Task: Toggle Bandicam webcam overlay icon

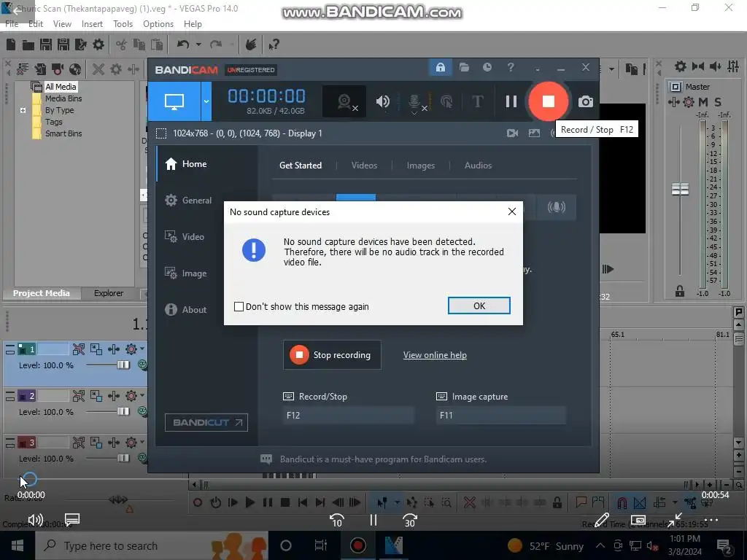Action: click(345, 101)
